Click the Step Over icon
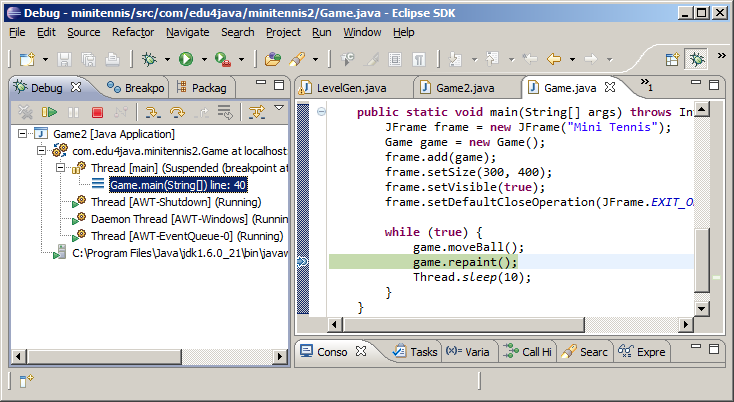The image size is (734, 402). (177, 112)
